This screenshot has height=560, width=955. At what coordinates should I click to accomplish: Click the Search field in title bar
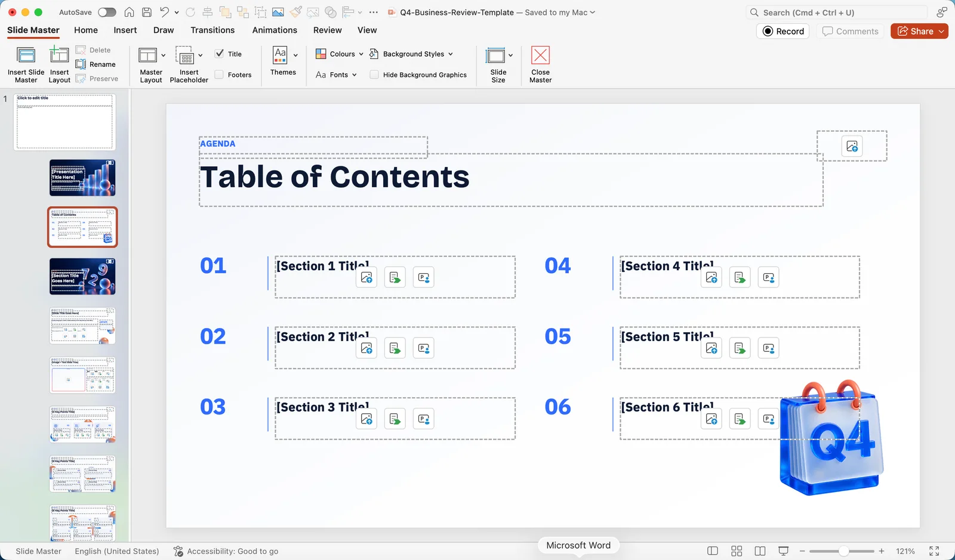point(837,12)
